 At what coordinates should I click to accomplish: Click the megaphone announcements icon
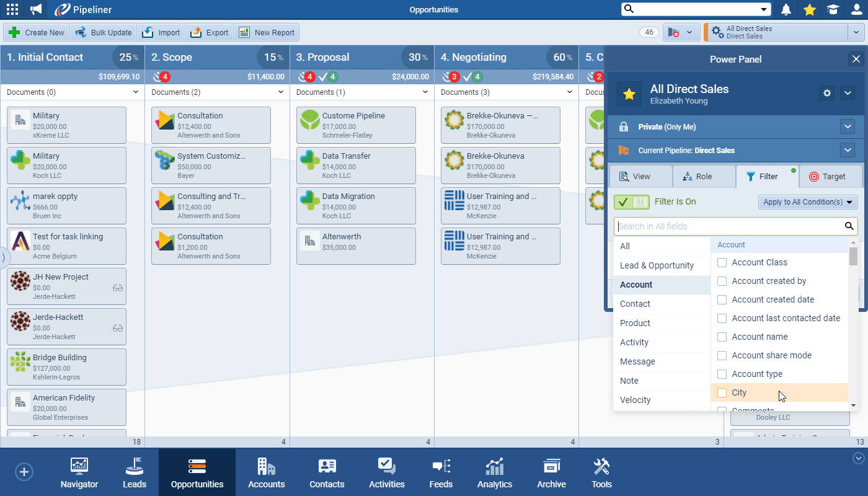pyautogui.click(x=37, y=9)
